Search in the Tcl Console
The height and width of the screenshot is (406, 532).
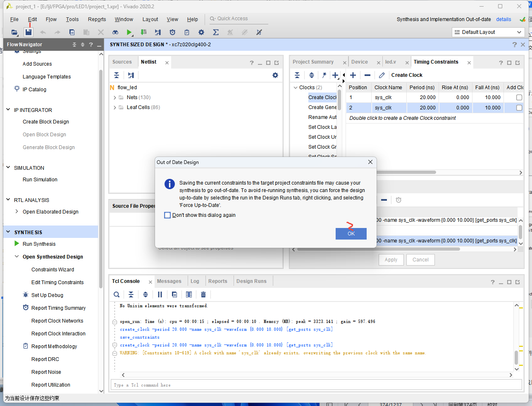[117, 294]
